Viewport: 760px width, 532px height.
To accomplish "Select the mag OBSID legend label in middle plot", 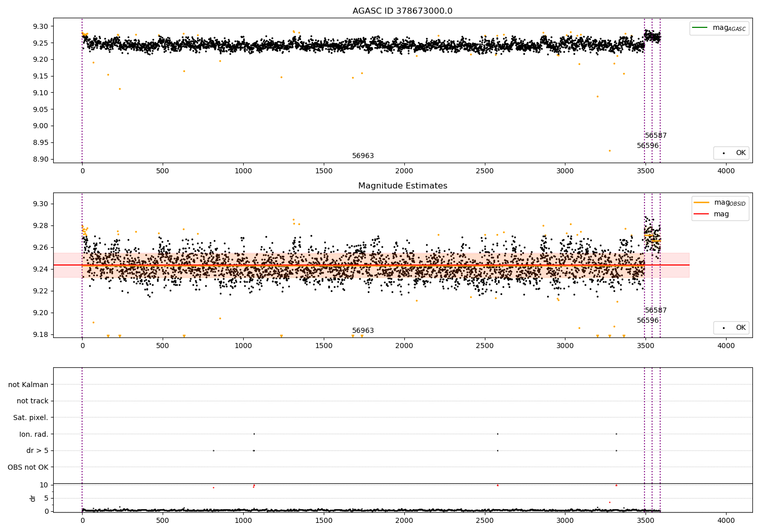I will click(730, 203).
